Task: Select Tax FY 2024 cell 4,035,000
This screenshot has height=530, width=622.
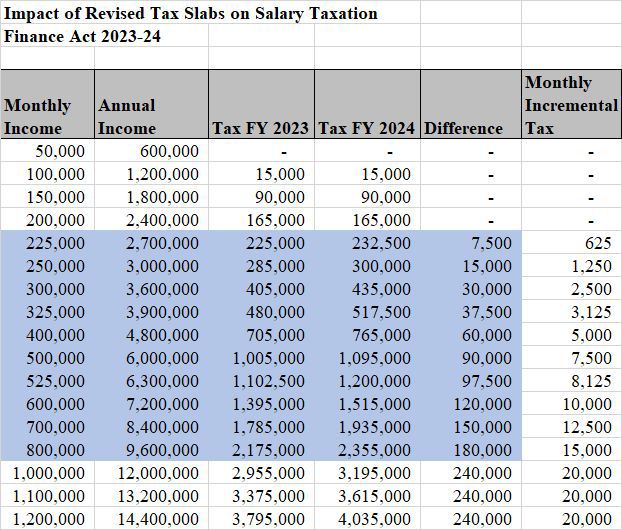Action: [x=367, y=518]
